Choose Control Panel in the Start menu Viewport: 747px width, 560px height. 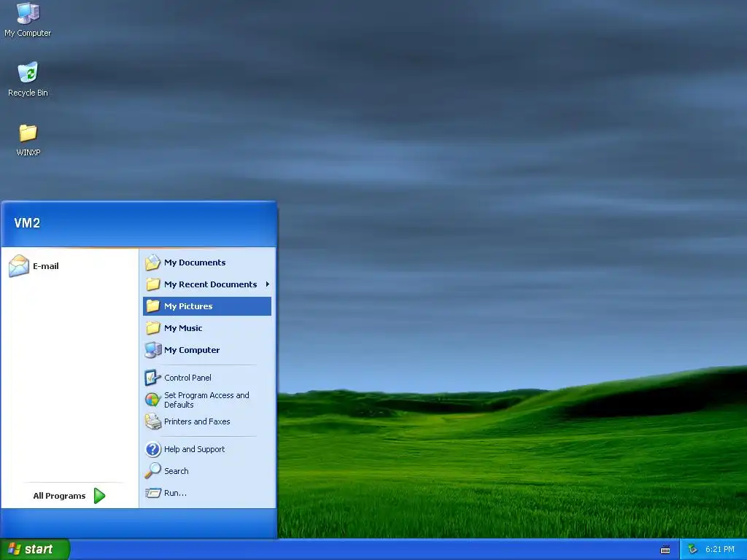[206, 378]
